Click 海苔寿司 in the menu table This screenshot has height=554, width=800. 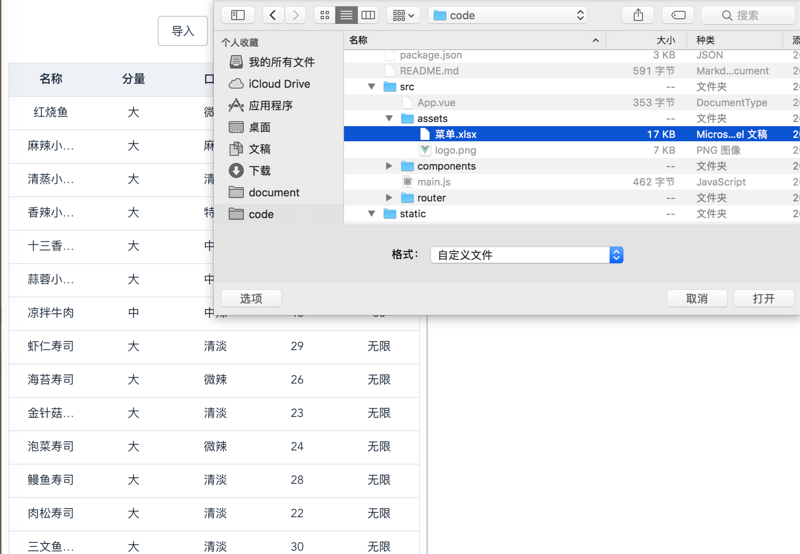tap(51, 380)
